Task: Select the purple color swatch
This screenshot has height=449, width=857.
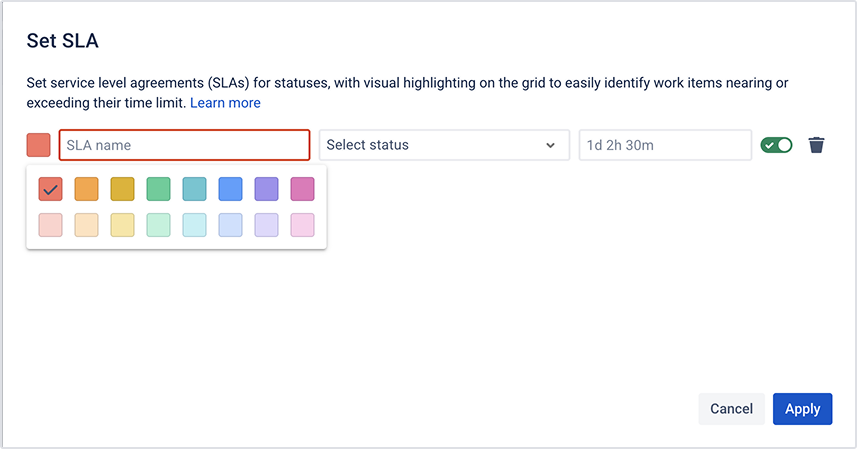Action: (267, 189)
